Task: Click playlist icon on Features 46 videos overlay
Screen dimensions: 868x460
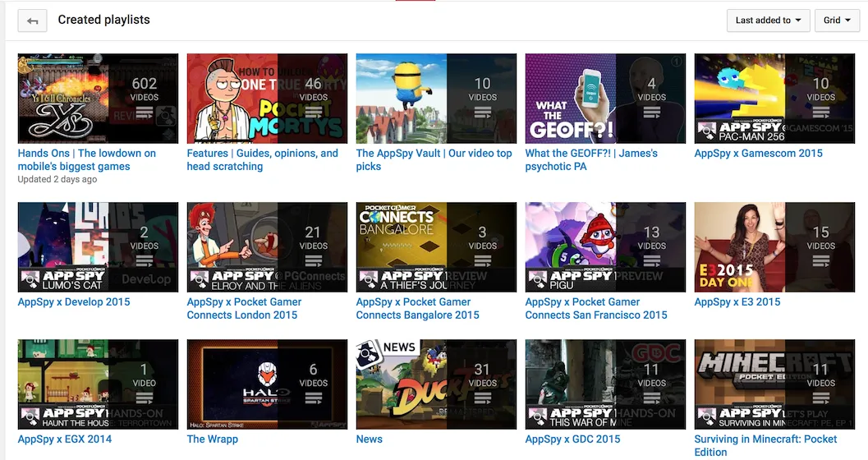Action: click(x=314, y=113)
